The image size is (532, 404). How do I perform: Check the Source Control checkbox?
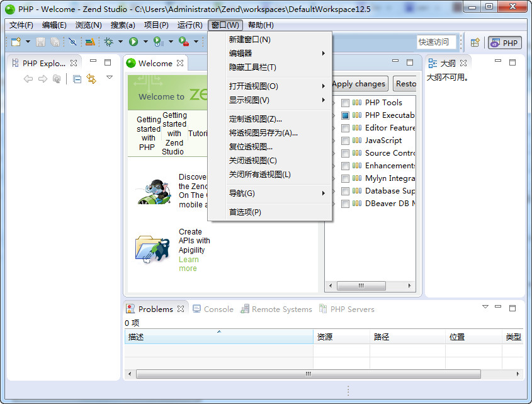coord(345,153)
